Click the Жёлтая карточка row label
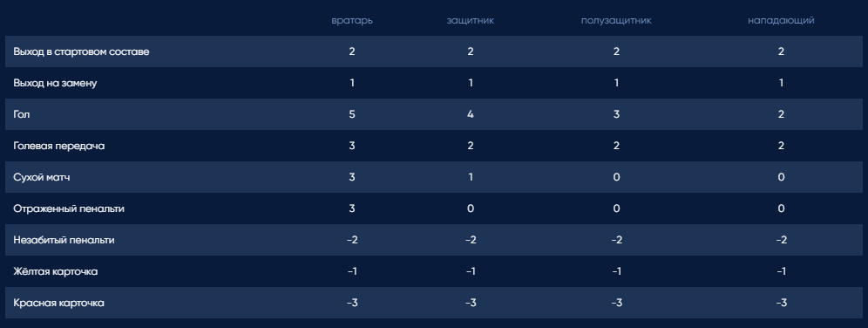 56,271
